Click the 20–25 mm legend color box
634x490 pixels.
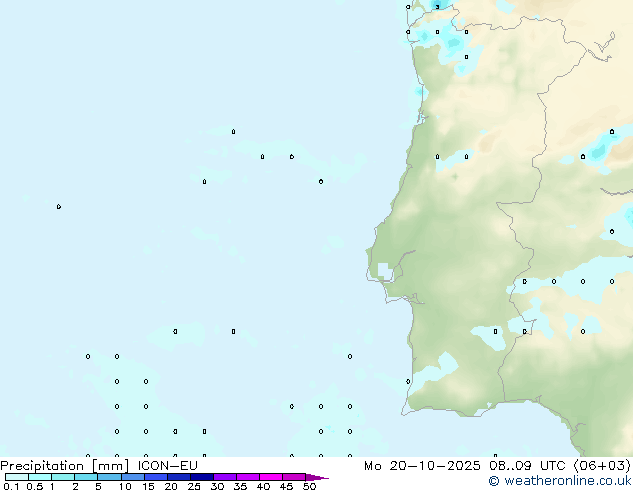(179, 477)
